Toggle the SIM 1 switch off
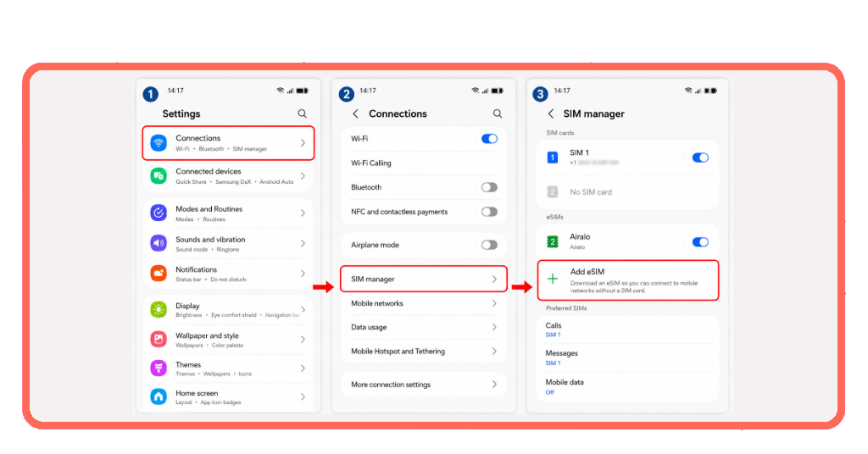Viewport: 868px width, 454px height. 700,158
